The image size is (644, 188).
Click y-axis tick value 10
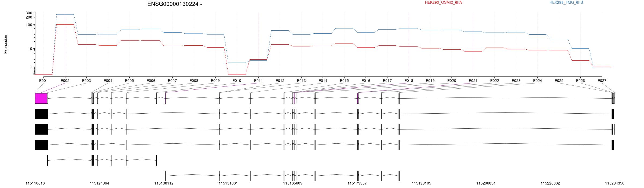pyautogui.click(x=30, y=49)
